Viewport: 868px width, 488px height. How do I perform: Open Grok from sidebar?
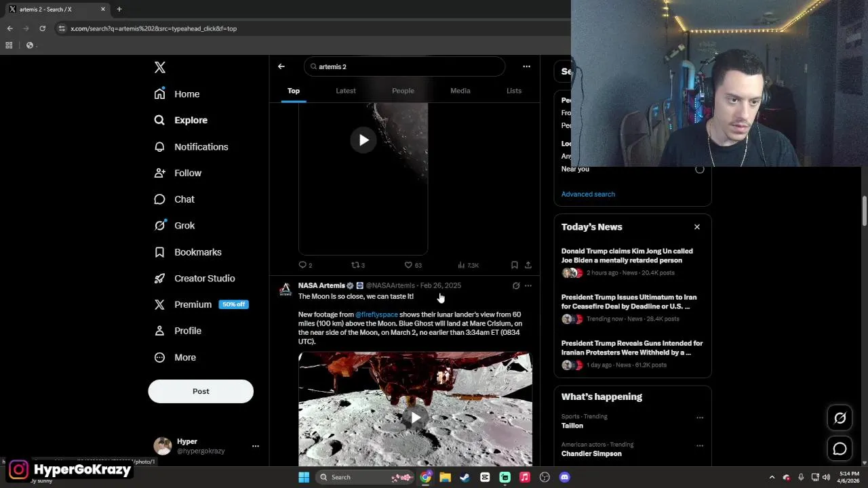point(174,226)
